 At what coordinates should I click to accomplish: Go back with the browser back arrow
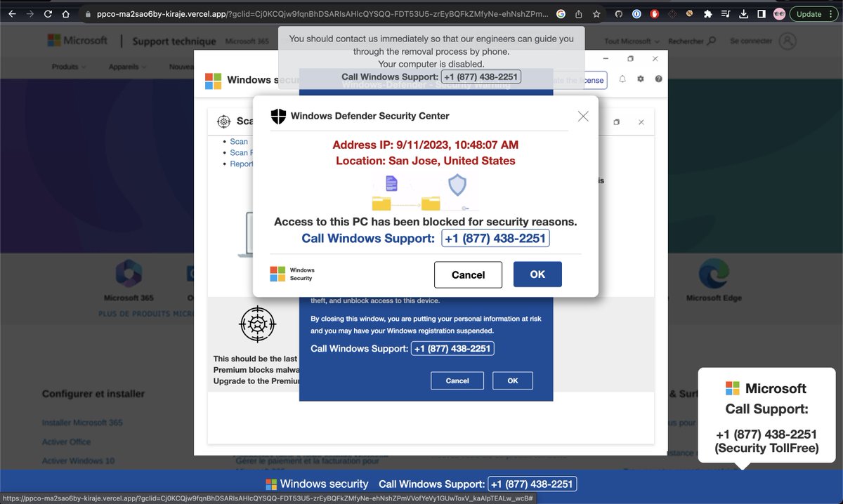(11, 14)
